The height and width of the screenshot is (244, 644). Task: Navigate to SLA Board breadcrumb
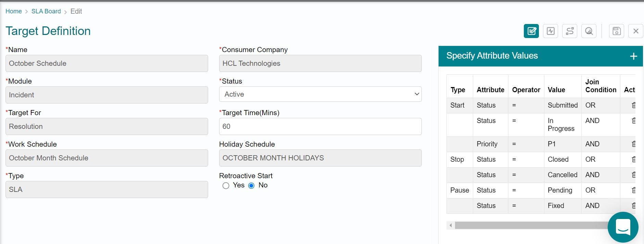pyautogui.click(x=46, y=11)
